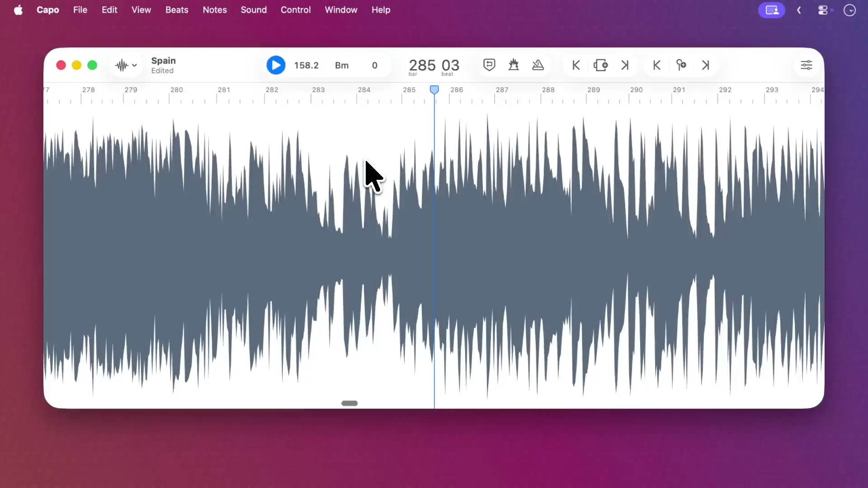Open the speech bubble annotation tool
868x488 pixels.
click(489, 65)
